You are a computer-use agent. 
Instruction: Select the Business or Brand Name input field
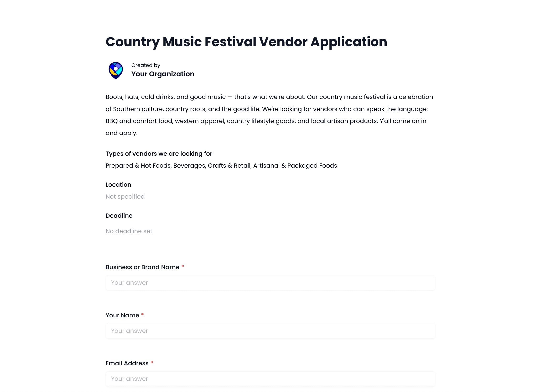(x=270, y=283)
